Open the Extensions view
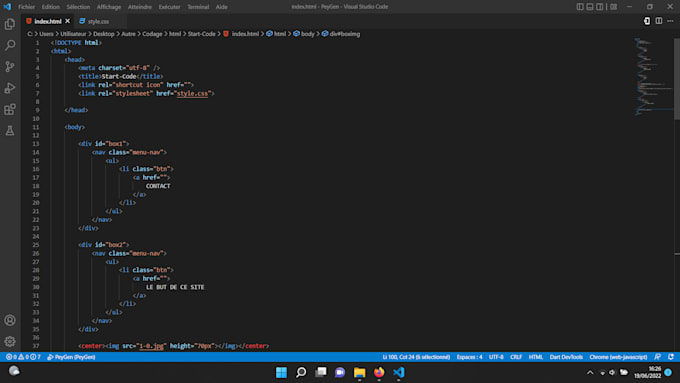The height and width of the screenshot is (383, 680). (10, 109)
